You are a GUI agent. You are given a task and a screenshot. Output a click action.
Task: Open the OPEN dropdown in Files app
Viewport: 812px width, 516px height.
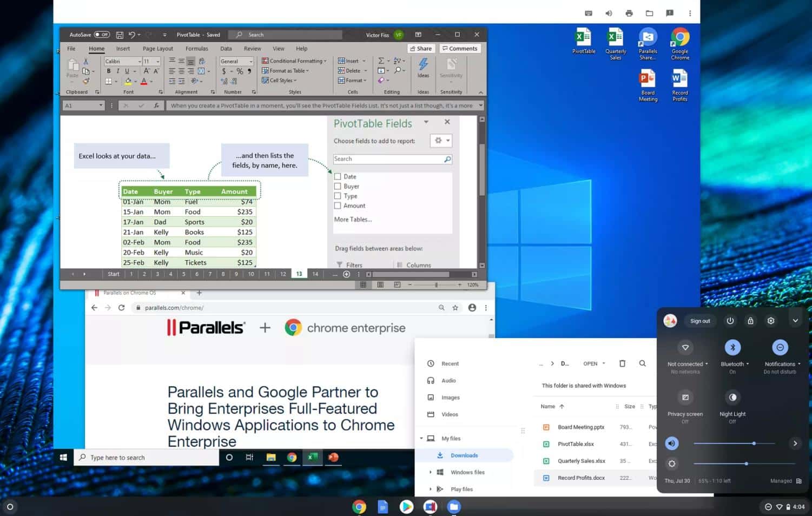click(594, 363)
